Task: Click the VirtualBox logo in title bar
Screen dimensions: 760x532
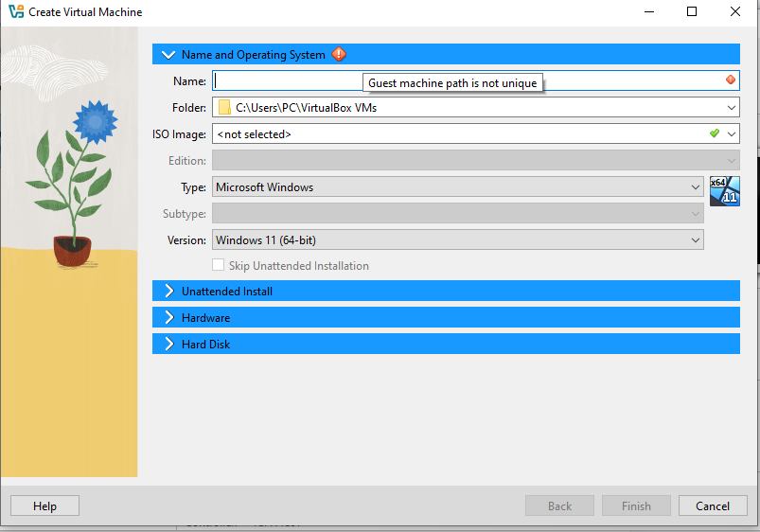Action: pyautogui.click(x=15, y=12)
